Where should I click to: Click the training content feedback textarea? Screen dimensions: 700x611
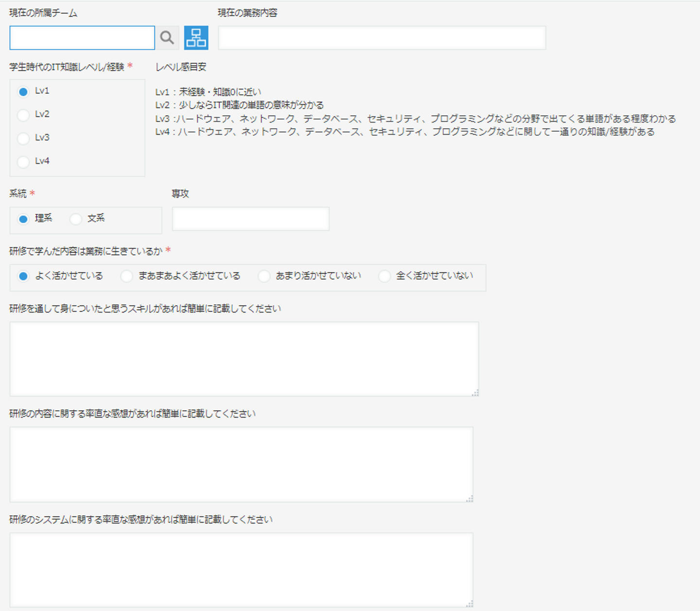coord(241,464)
